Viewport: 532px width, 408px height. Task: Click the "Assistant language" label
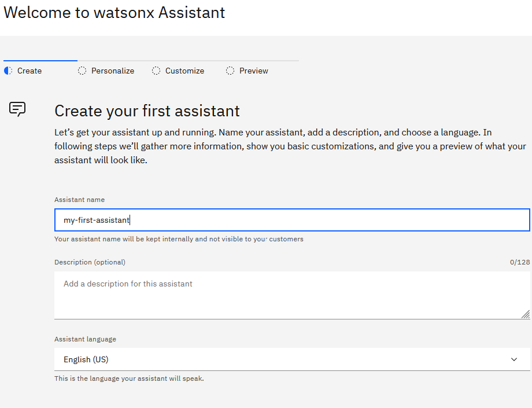(x=85, y=339)
